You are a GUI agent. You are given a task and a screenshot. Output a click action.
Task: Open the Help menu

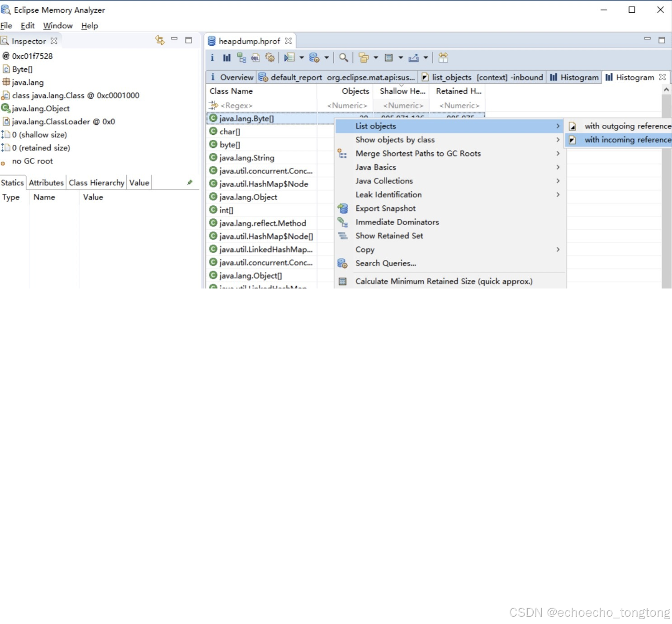point(90,26)
